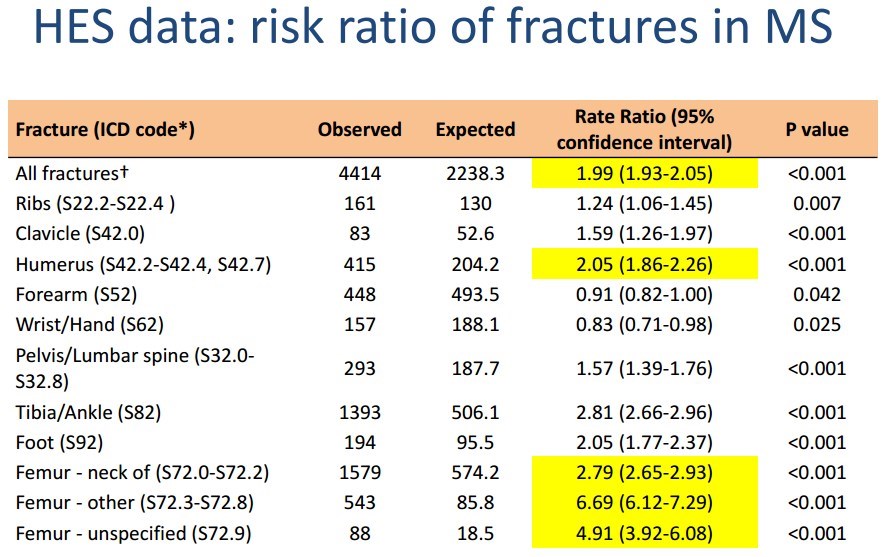The image size is (893, 557).
Task: Select the 'Ribs (S22.2-S22.4)' row label
Action: [96, 203]
